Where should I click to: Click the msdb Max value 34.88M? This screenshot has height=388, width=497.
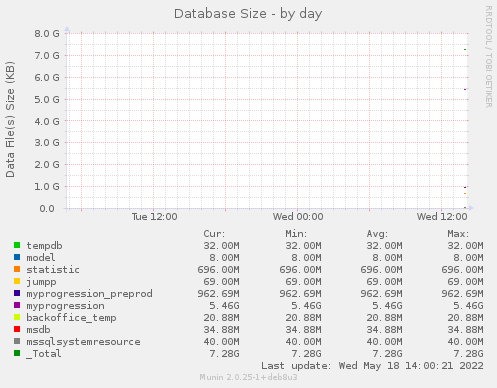(x=465, y=330)
